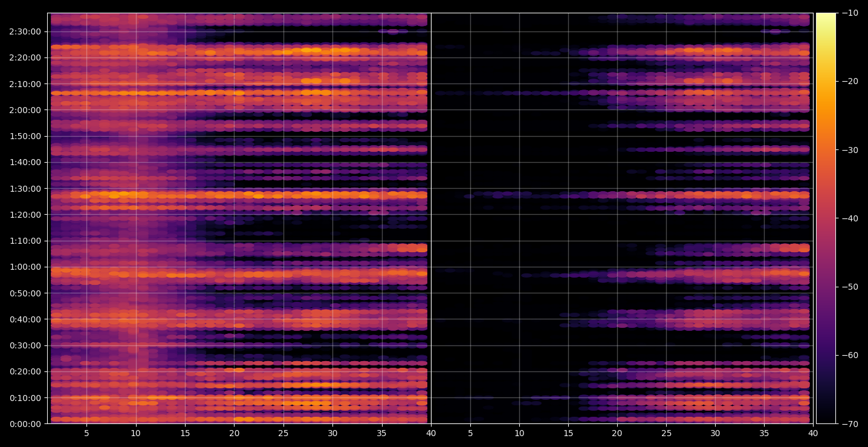Screen dimensions: 868x447
Task: Click the −20 colorbar tick label
Action: tap(849, 82)
